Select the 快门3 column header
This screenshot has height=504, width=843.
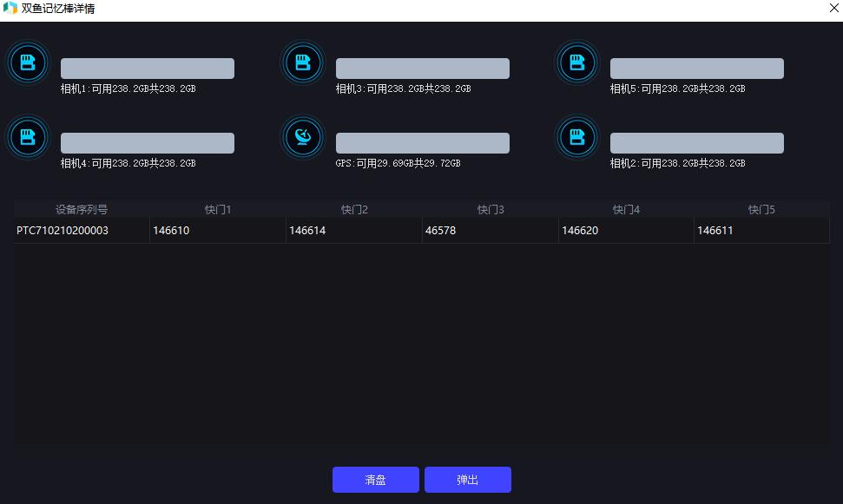tap(491, 210)
